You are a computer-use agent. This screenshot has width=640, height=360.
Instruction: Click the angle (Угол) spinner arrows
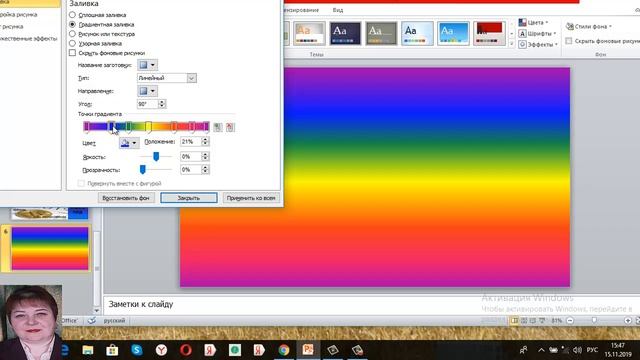coord(162,104)
